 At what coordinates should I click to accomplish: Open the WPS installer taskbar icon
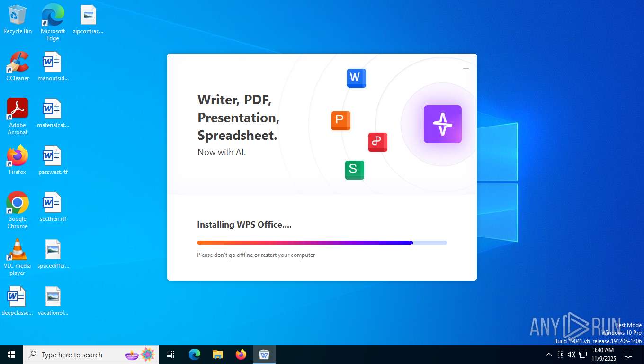coord(264,355)
